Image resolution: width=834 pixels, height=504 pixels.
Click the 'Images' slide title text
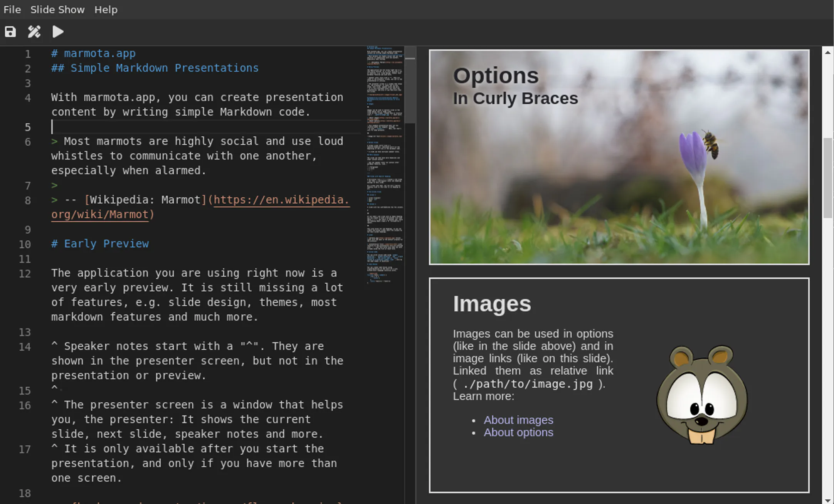coord(492,304)
